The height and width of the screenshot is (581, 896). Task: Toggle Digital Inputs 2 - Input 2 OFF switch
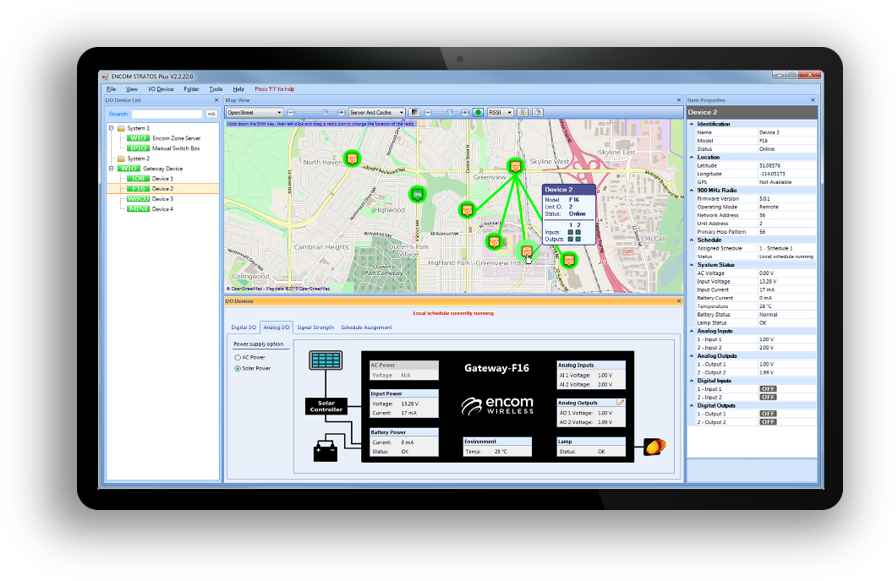767,397
